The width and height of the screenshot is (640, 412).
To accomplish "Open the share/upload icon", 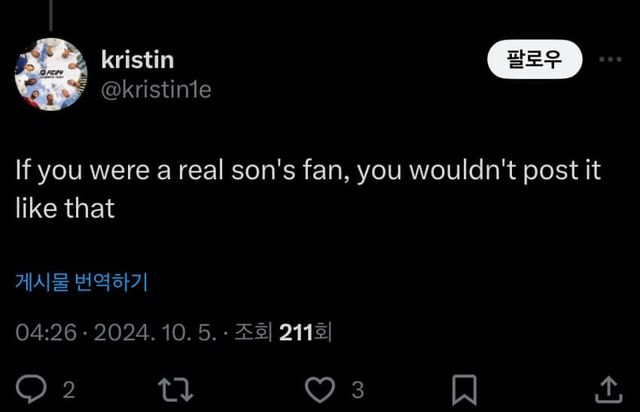I will (x=608, y=388).
